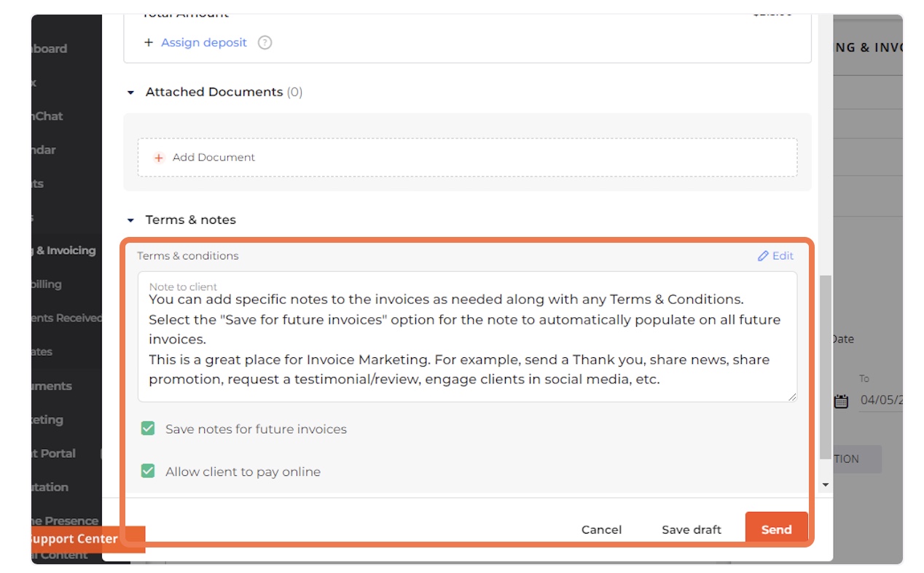The height and width of the screenshot is (573, 924).
Task: Collapse the Attached Documents section
Action: click(x=131, y=93)
